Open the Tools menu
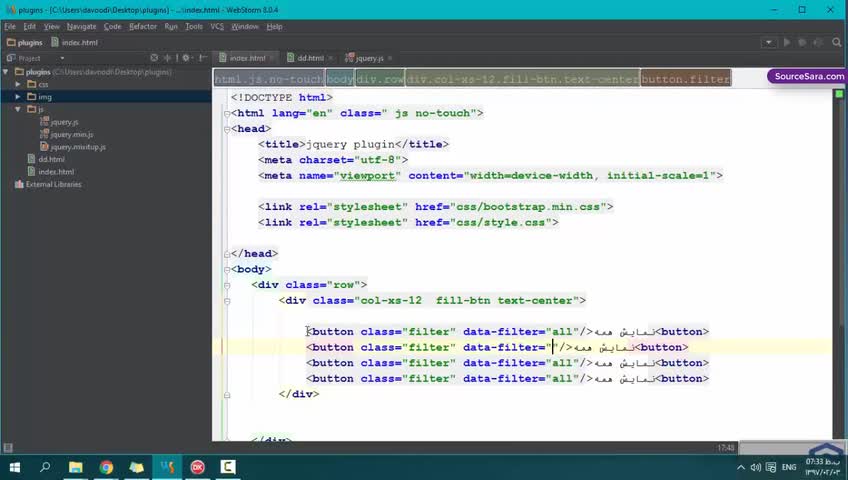 [194, 26]
